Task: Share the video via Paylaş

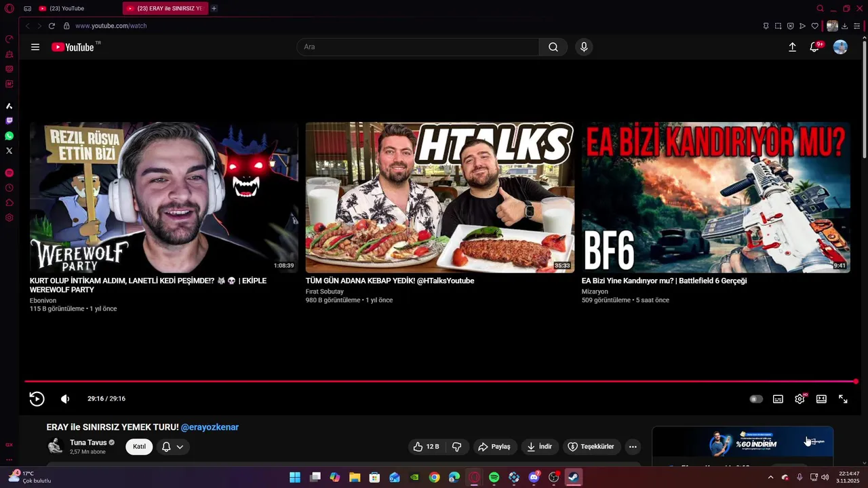Action: tap(494, 447)
